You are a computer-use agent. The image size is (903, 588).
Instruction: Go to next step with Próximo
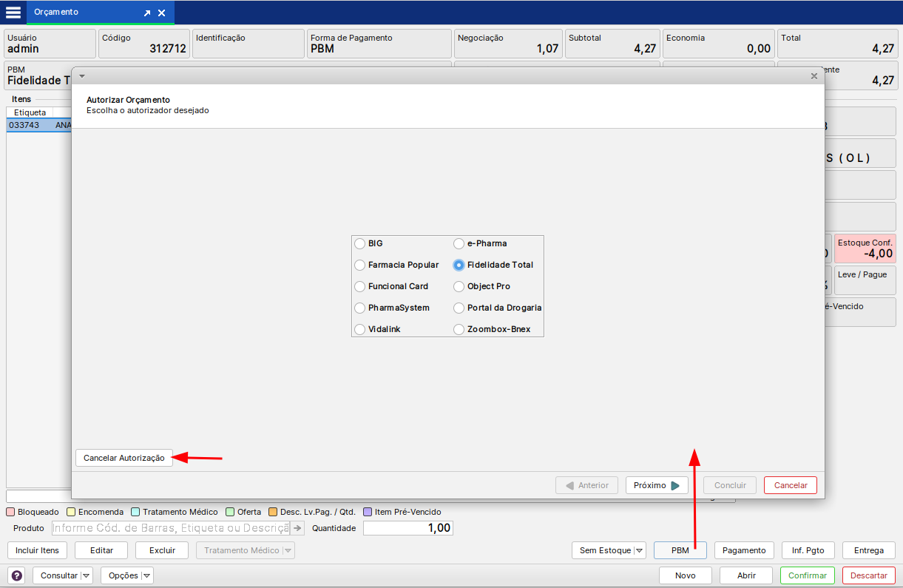coord(657,485)
